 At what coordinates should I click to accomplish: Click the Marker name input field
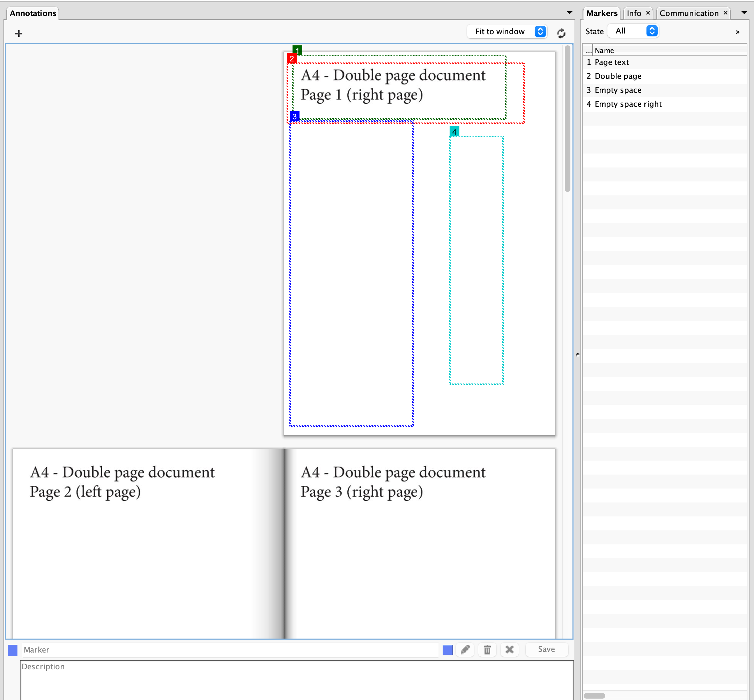click(151, 650)
